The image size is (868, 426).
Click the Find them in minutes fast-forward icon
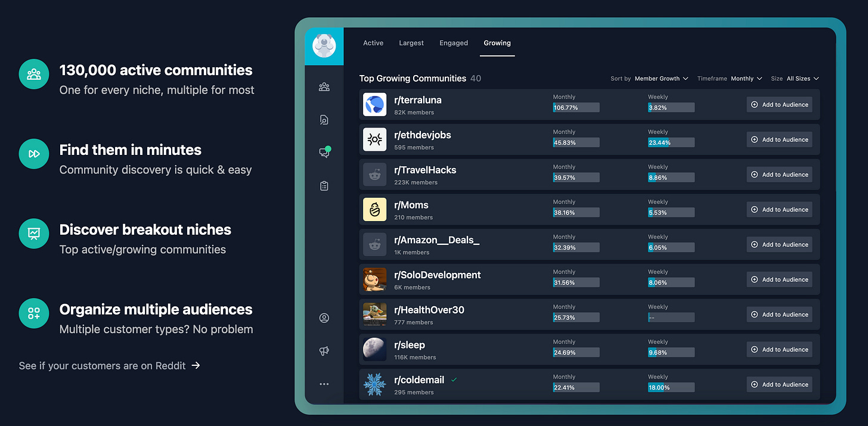click(34, 154)
